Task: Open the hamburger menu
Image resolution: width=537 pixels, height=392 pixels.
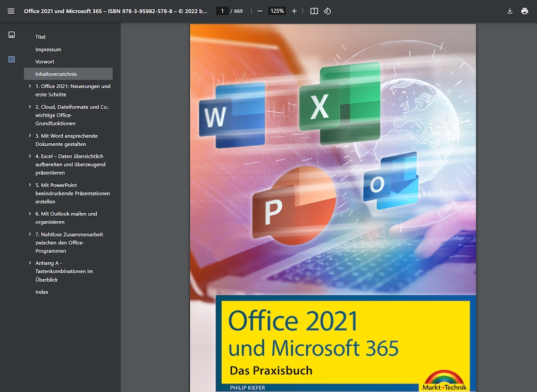Action: pyautogui.click(x=11, y=11)
